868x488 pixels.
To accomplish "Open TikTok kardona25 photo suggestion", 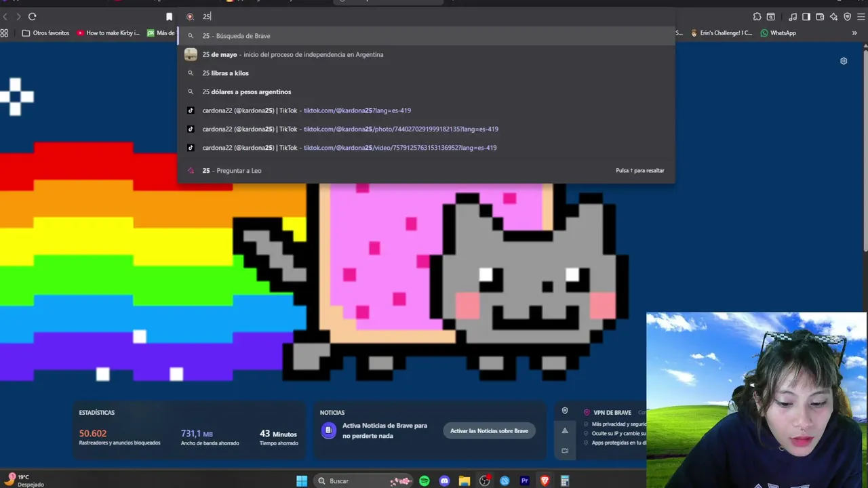I will coord(426,129).
